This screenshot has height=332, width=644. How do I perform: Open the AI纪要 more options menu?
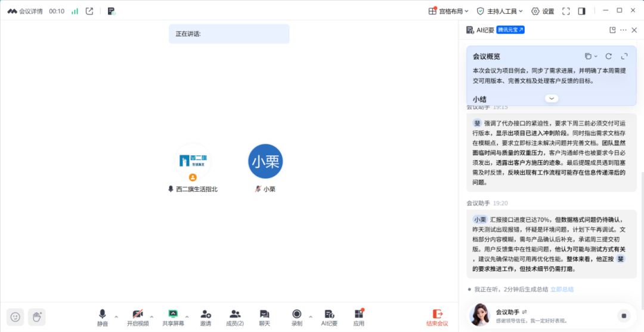point(624,30)
